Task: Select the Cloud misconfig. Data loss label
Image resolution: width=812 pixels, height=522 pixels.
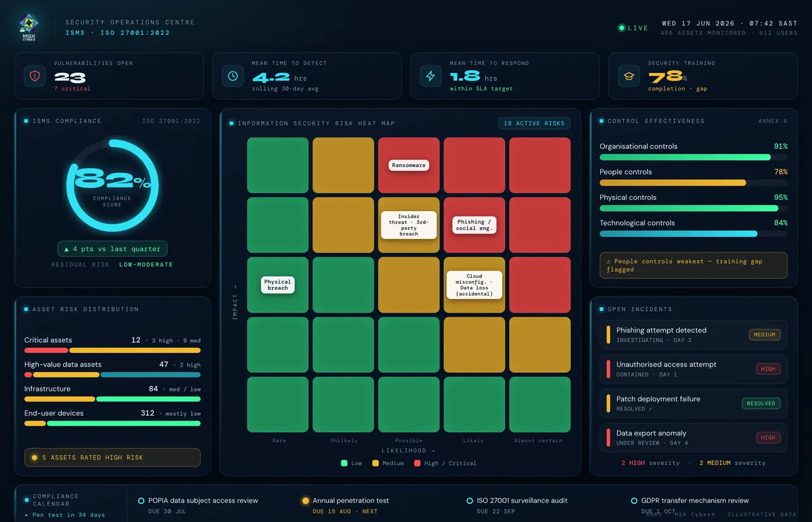Action: (474, 285)
